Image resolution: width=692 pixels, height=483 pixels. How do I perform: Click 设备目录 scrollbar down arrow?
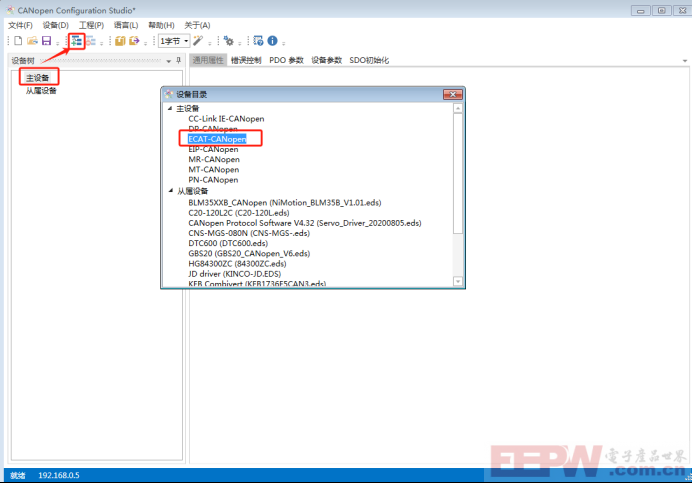pyautogui.click(x=458, y=281)
